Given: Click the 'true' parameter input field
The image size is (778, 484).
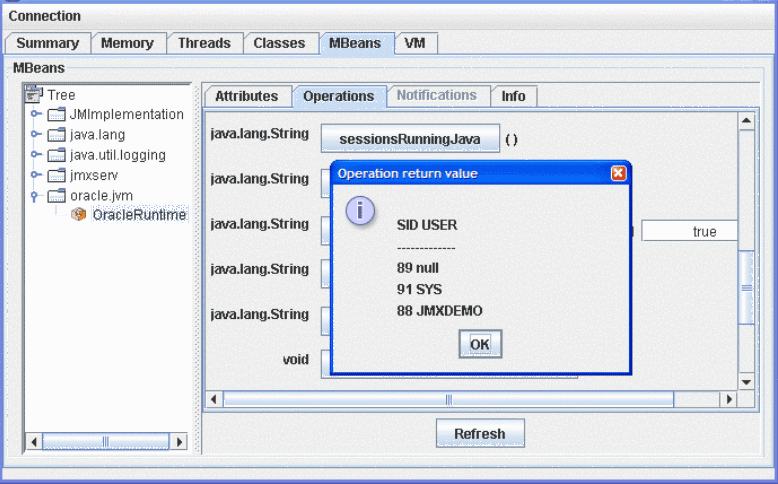Looking at the screenshot, I should (x=689, y=231).
